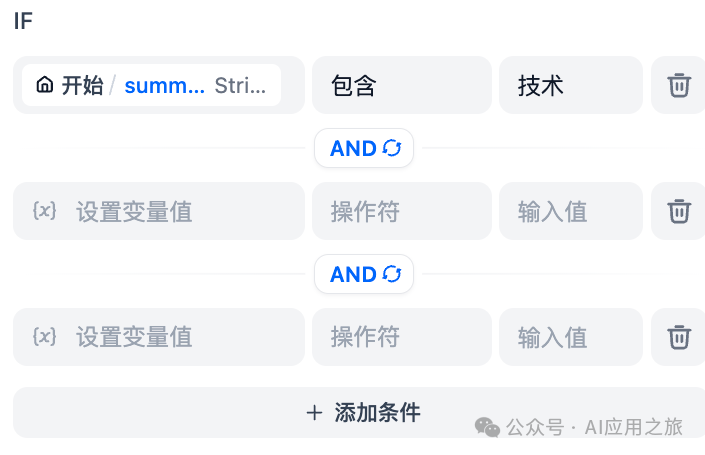The image size is (705, 455).
Task: Toggle the first AND logical operator
Action: (364, 149)
